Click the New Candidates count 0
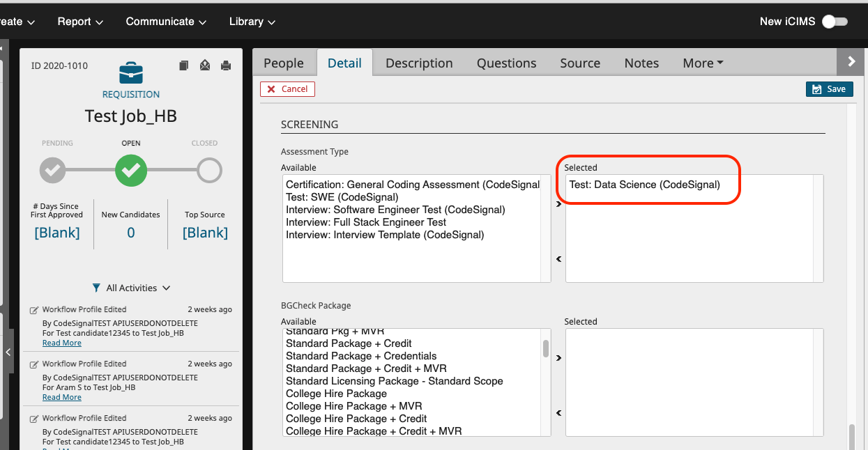 pos(131,233)
